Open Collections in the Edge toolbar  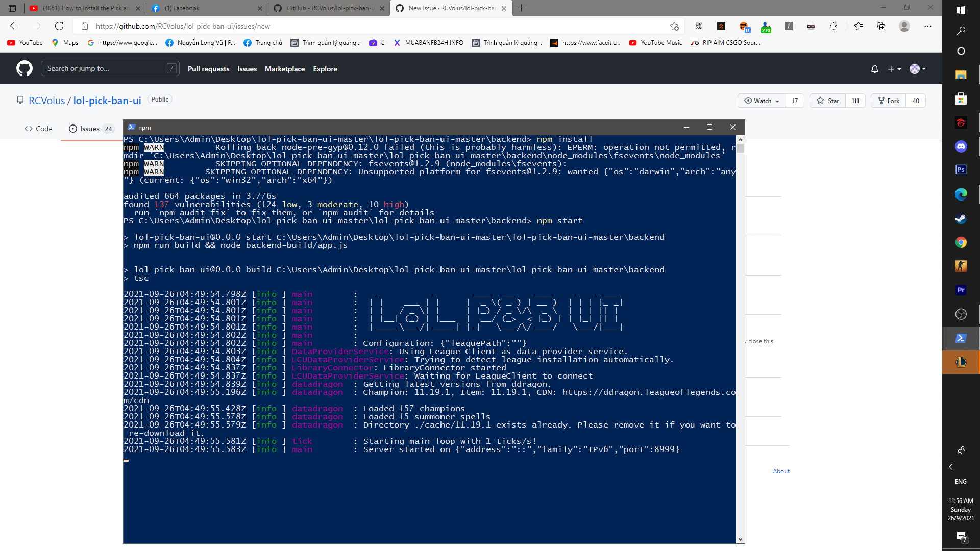tap(881, 26)
